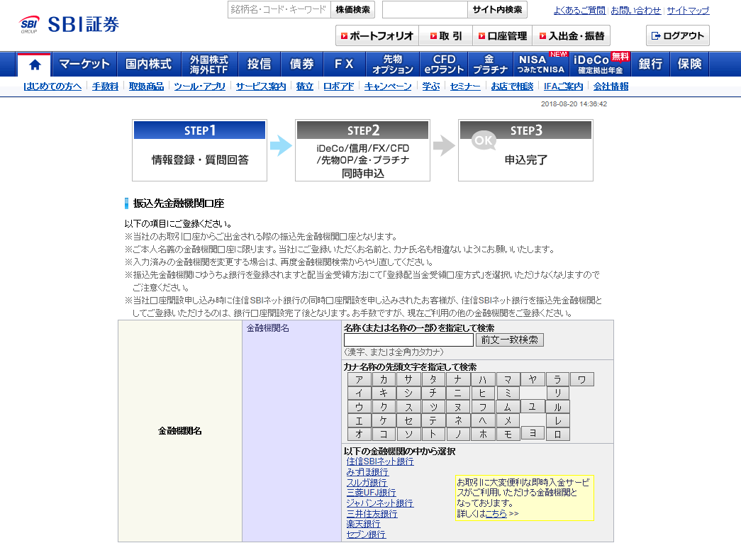Choose スルガ銀行 from the list
This screenshot has width=741, height=560.
pos(367,483)
